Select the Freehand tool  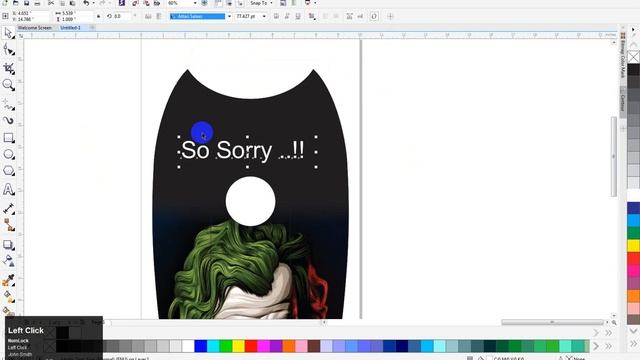coord(8,104)
